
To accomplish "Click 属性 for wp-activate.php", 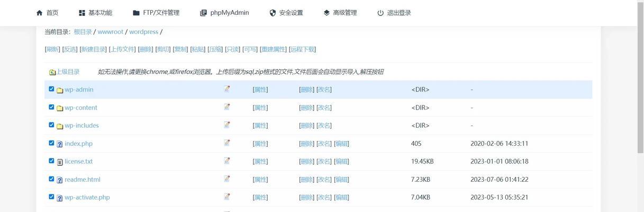I will click(260, 197).
